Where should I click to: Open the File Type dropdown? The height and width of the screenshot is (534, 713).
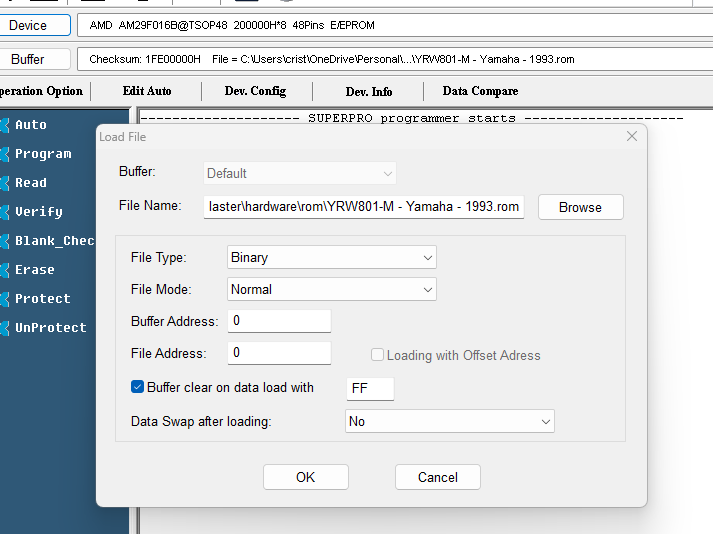point(332,257)
